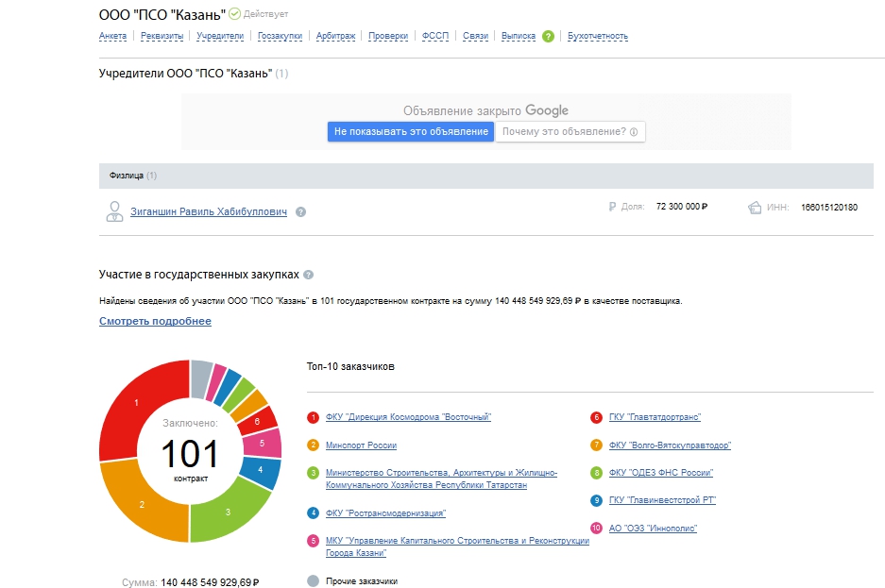
Task: Open Министерство Строительства Республики Татарстан link
Action: [441, 479]
